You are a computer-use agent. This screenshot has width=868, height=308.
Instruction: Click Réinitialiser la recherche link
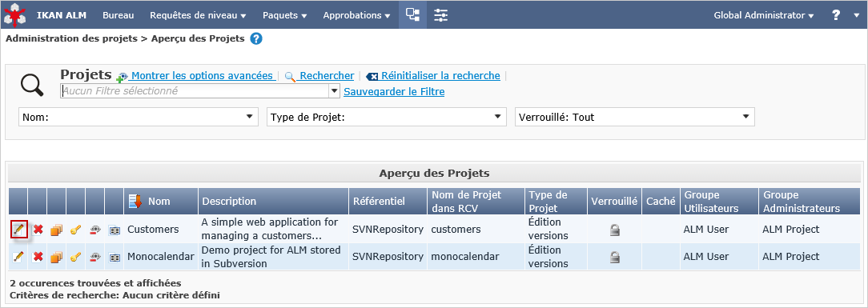(x=440, y=76)
